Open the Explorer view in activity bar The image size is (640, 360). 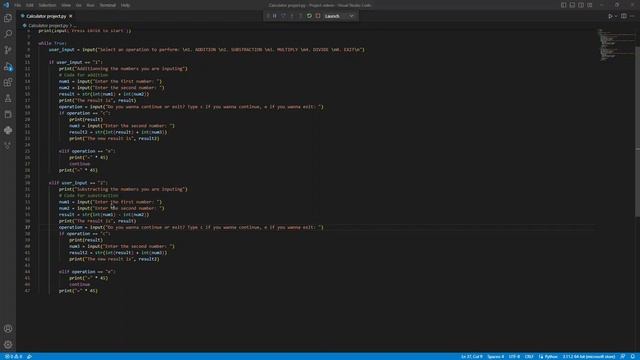click(8, 18)
